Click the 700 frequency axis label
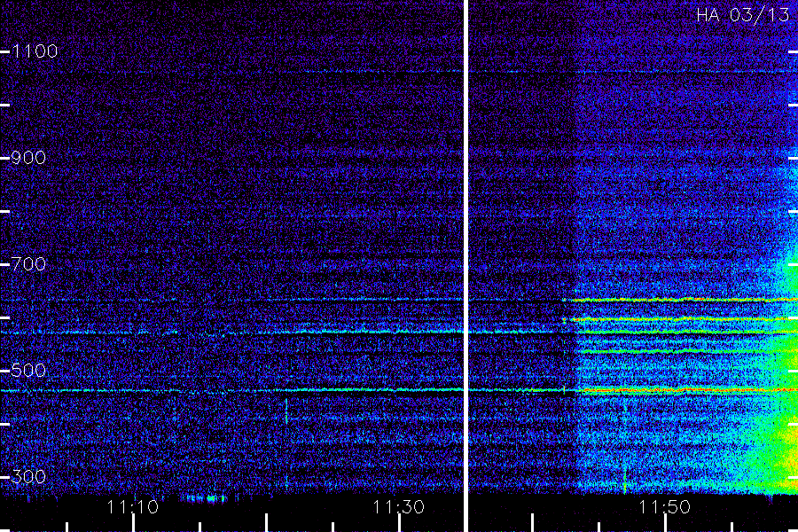This screenshot has height=532, width=798. pos(28,264)
